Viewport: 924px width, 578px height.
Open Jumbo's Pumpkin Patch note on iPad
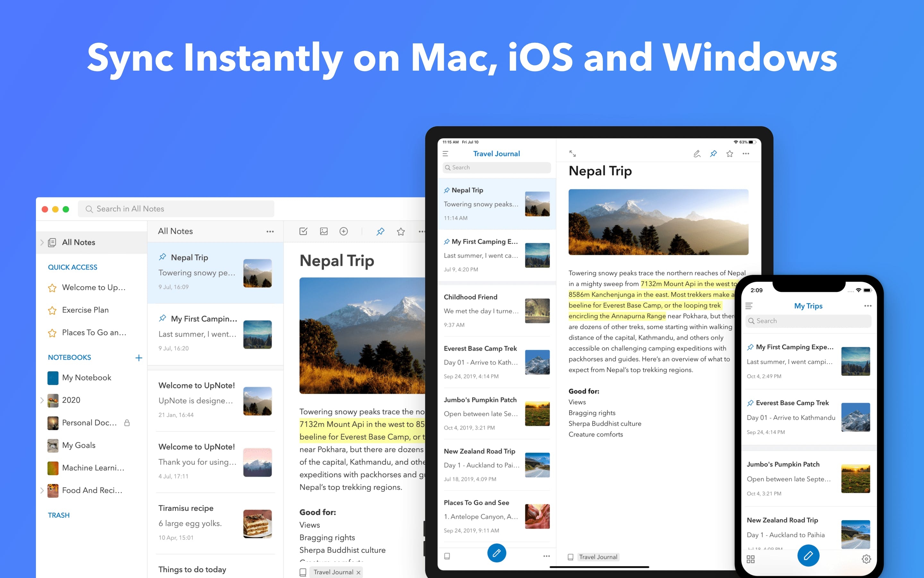tap(496, 414)
